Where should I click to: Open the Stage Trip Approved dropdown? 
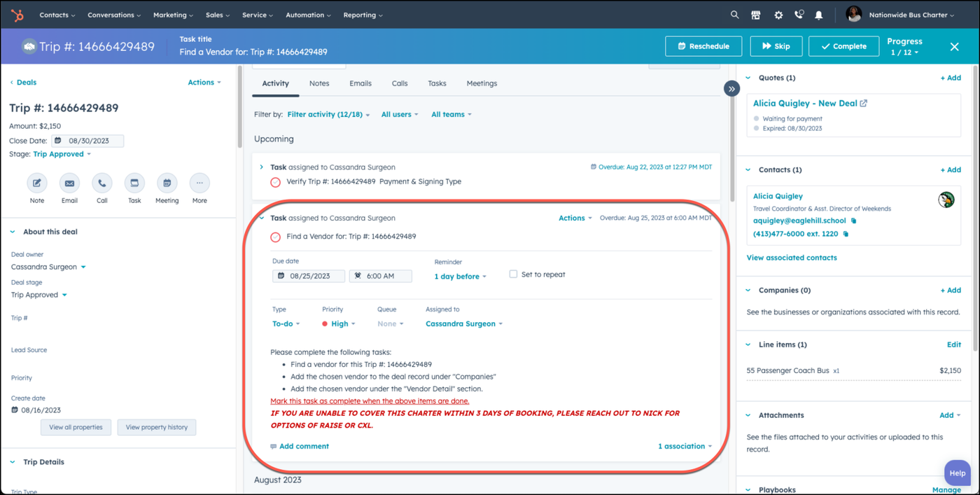[x=62, y=154]
